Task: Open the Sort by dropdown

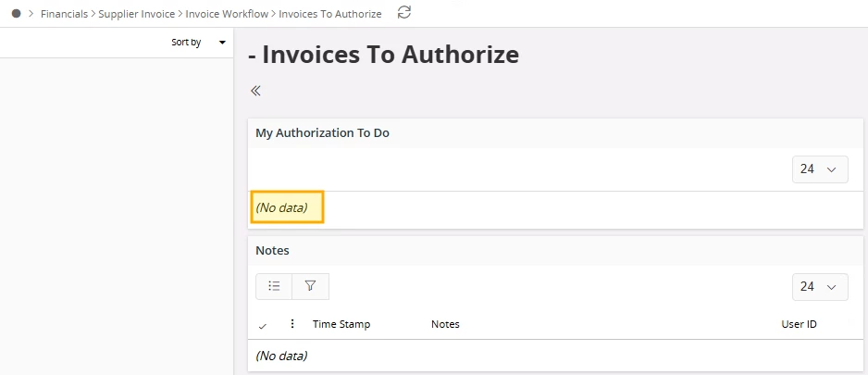Action: pyautogui.click(x=198, y=43)
